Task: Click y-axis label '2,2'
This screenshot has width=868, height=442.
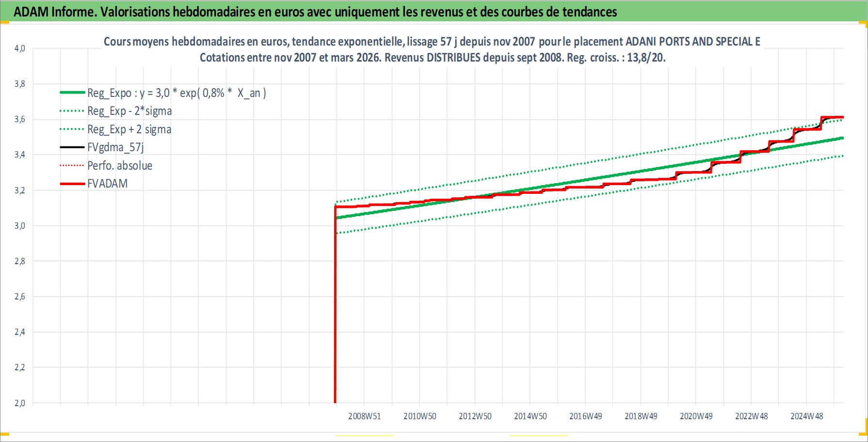Action: pos(20,367)
